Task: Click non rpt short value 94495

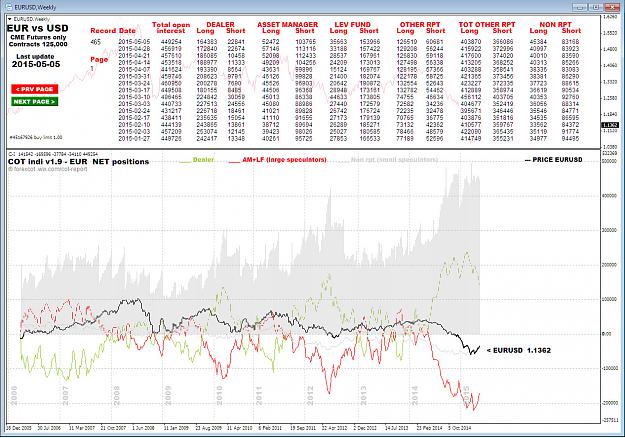Action: pos(570,139)
